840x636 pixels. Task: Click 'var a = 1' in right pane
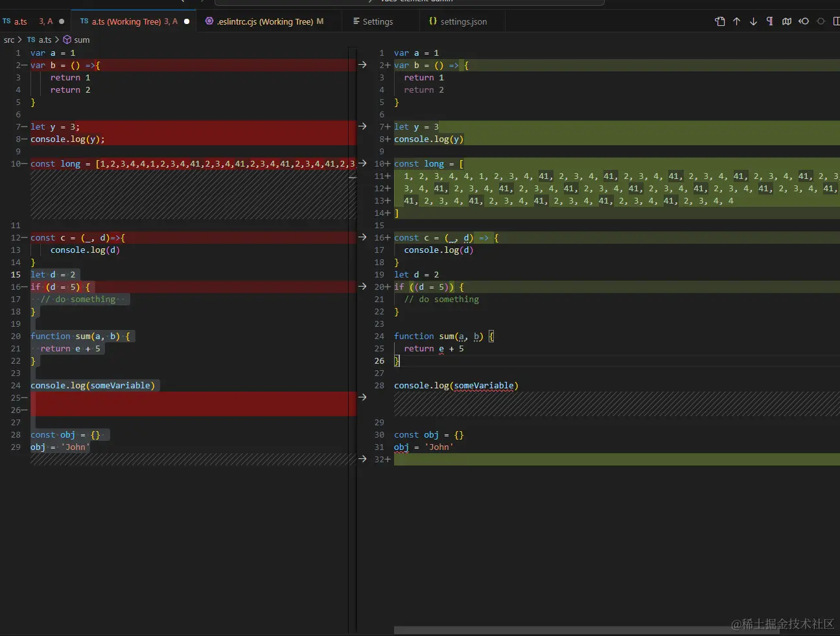click(x=416, y=53)
